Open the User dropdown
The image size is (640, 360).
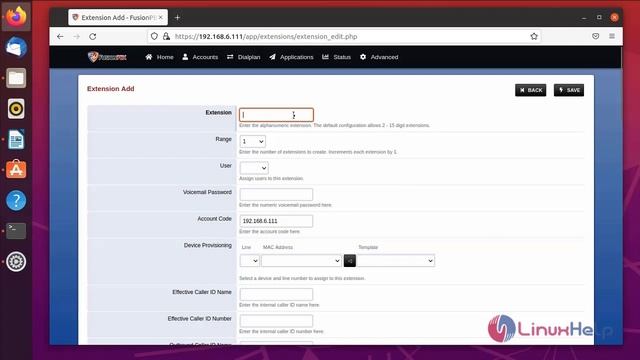[254, 168]
